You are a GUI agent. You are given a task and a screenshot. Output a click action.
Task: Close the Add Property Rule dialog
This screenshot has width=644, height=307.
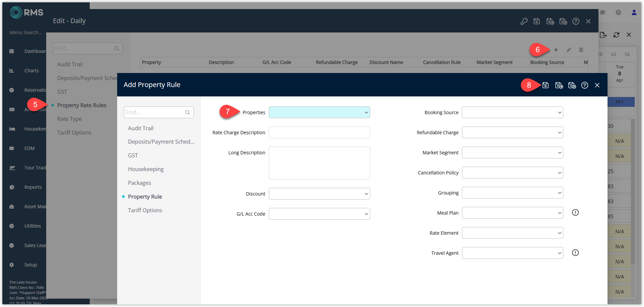[x=597, y=85]
